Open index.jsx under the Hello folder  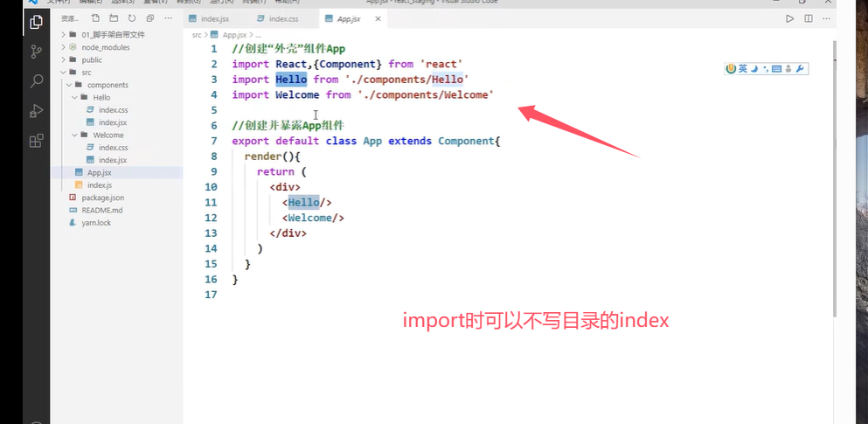[x=113, y=122]
